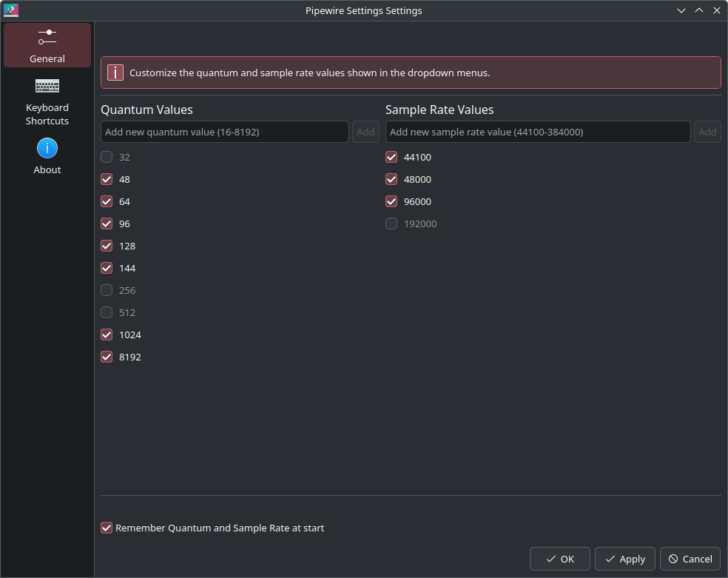Click Add button beside the quantum field
Image resolution: width=728 pixels, height=578 pixels.
[x=365, y=132]
